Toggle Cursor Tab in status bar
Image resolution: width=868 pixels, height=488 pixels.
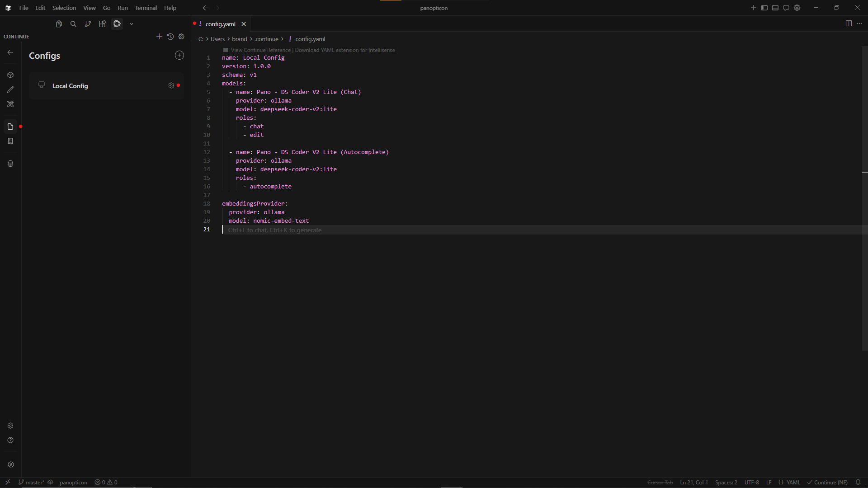pyautogui.click(x=660, y=482)
